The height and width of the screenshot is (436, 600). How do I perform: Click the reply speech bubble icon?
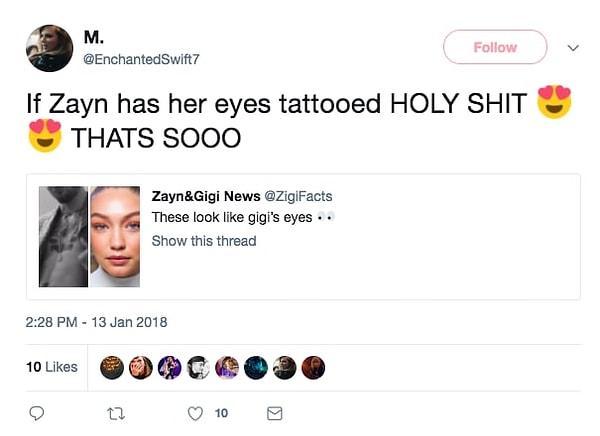35,413
